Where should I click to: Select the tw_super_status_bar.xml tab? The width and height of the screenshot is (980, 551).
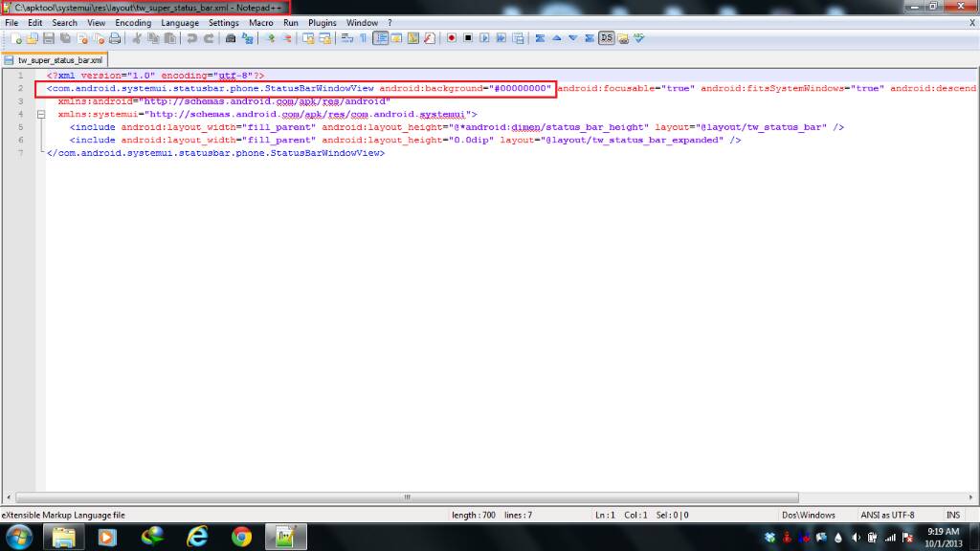55,60
